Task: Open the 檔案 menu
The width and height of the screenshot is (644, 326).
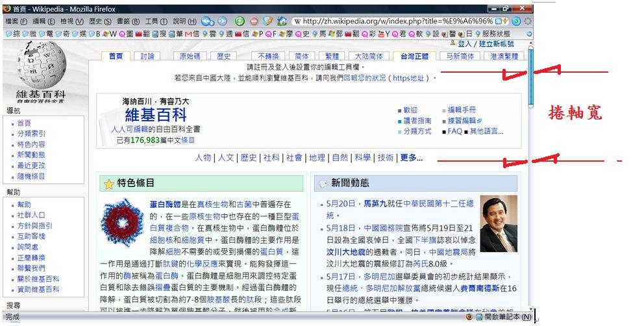Action: [16, 21]
